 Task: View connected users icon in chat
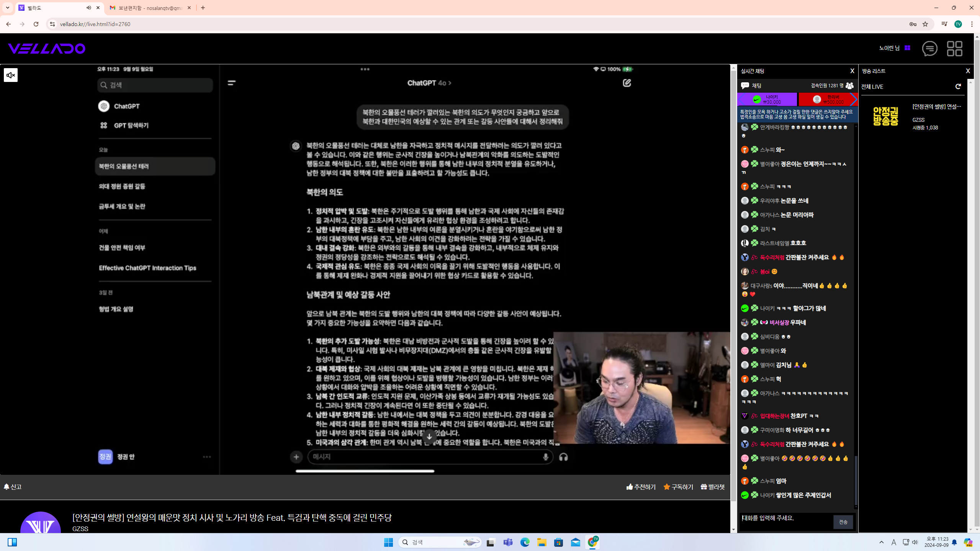(x=849, y=85)
